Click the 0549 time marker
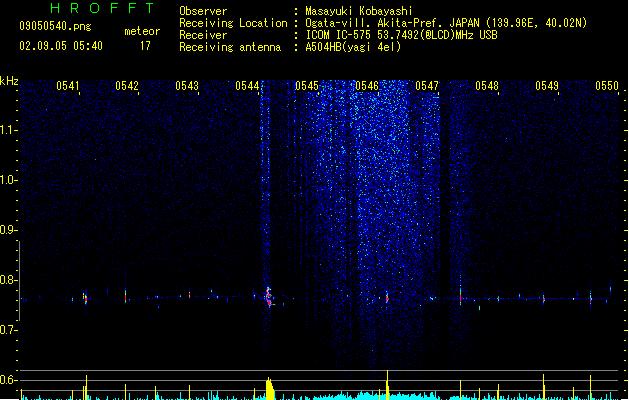This screenshot has width=629, height=400. 547,86
